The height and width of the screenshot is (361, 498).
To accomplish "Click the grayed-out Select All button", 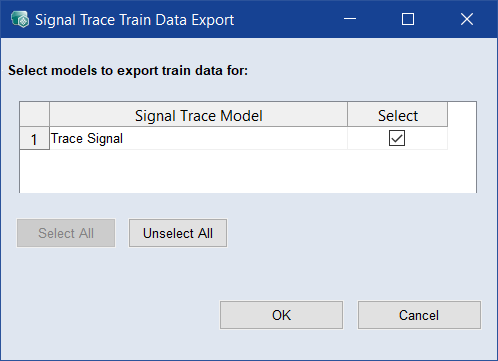I will coord(66,233).
